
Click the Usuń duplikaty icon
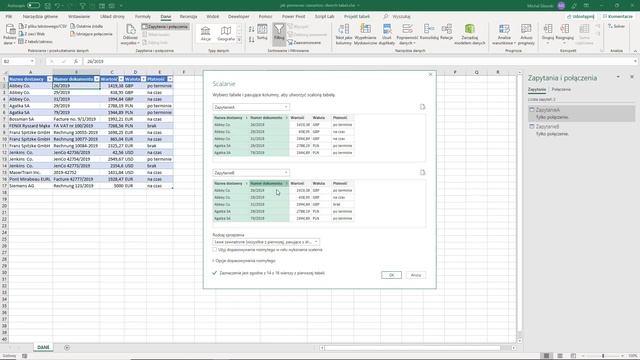click(387, 34)
